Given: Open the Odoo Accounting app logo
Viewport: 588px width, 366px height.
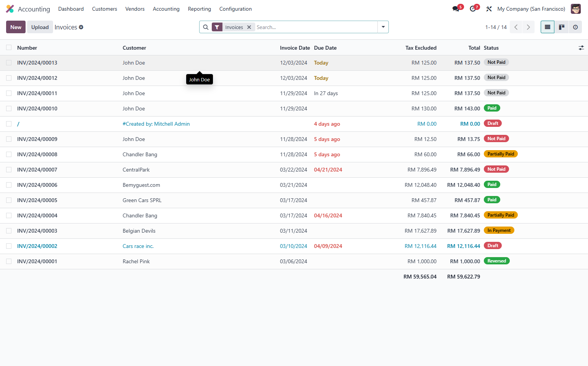Looking at the screenshot, I should (x=10, y=9).
